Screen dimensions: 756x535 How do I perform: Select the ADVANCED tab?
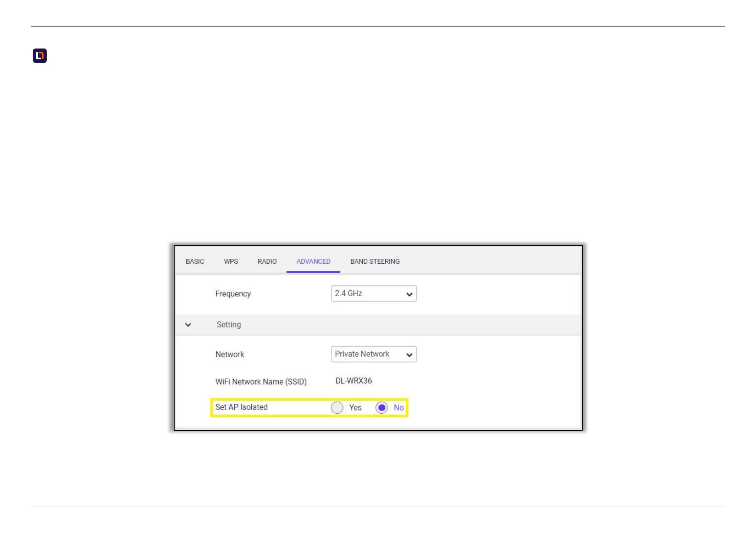313,261
